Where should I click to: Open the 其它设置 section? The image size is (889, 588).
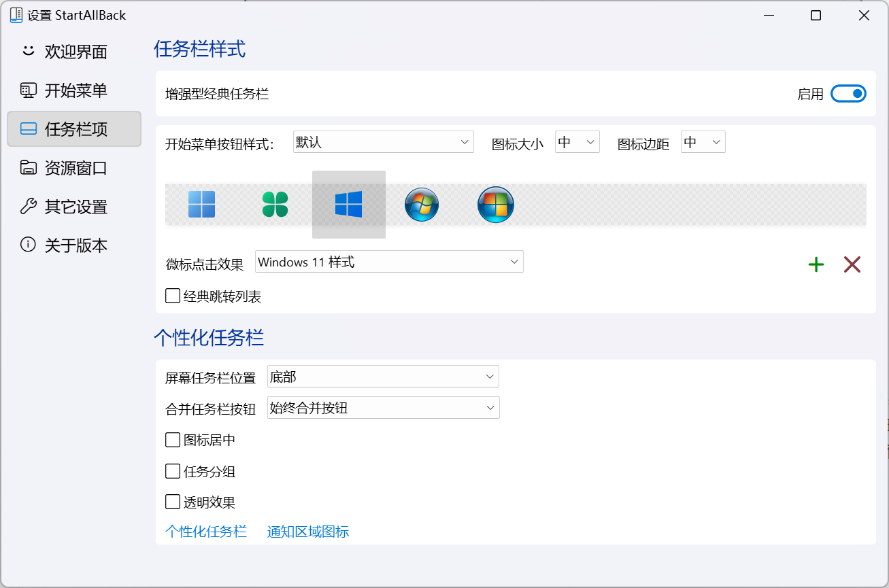[x=74, y=207]
